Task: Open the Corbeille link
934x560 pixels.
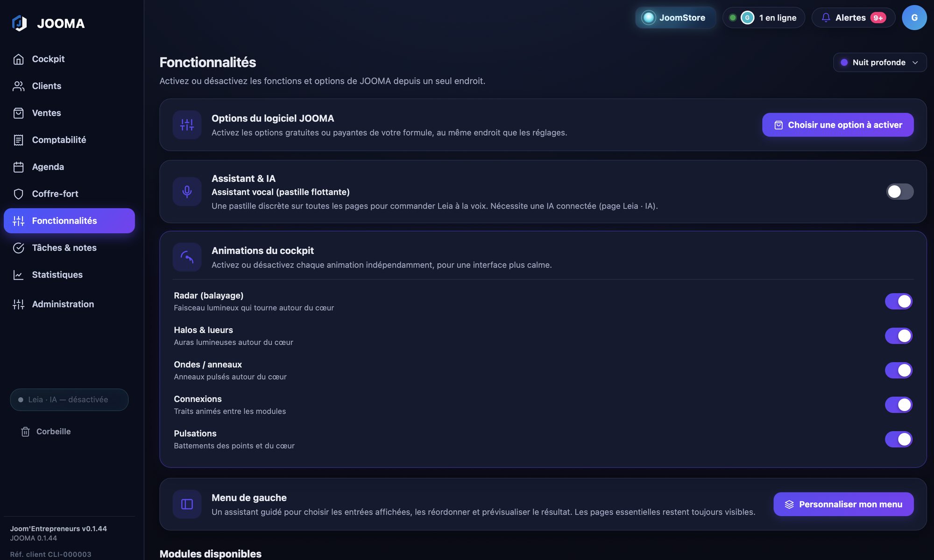Action: (x=46, y=432)
